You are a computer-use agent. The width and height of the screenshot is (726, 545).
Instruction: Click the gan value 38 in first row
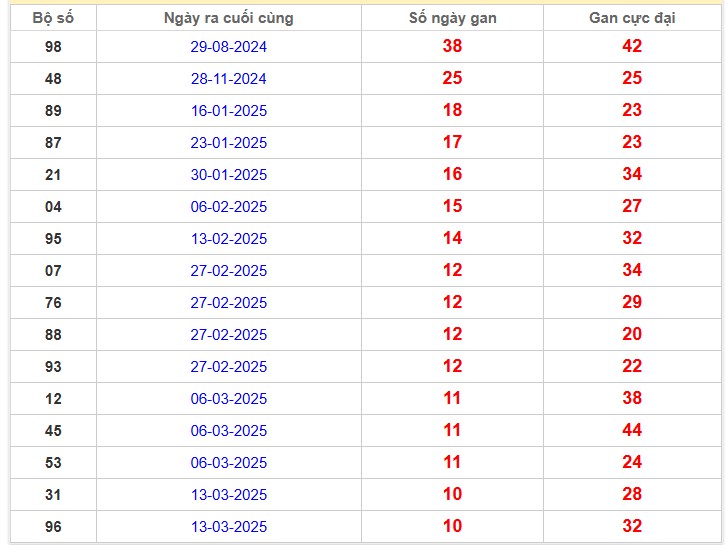click(x=452, y=46)
